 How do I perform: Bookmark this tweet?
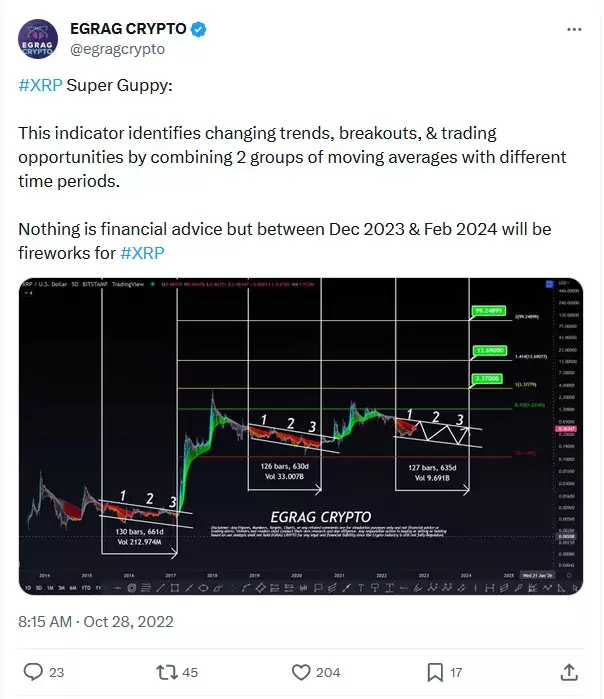click(435, 672)
